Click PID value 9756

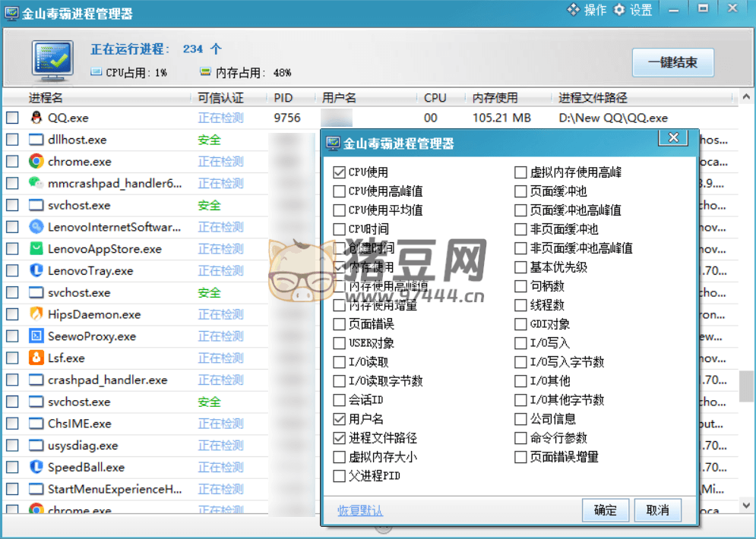tap(287, 118)
